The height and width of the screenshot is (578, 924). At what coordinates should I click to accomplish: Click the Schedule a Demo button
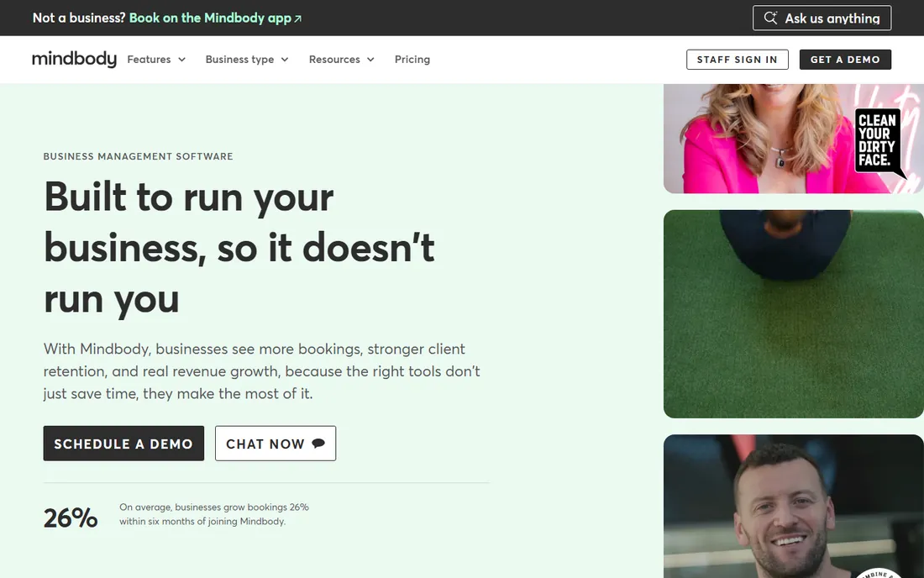[x=123, y=443]
